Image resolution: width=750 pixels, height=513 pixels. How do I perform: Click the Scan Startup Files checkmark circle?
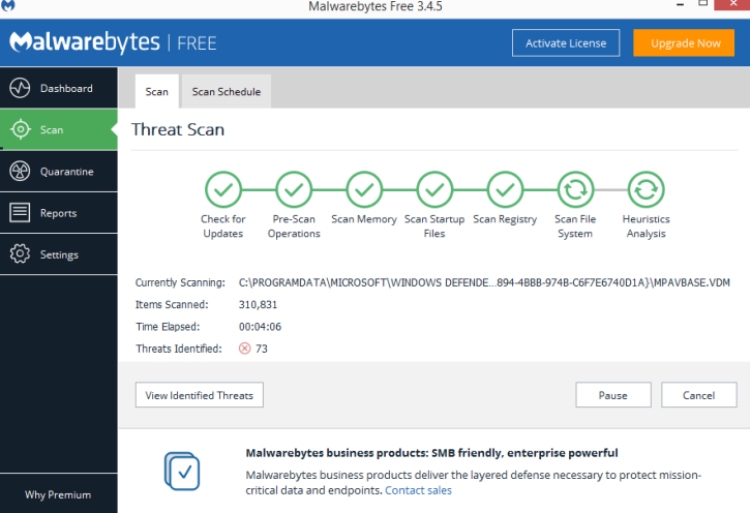pos(434,190)
